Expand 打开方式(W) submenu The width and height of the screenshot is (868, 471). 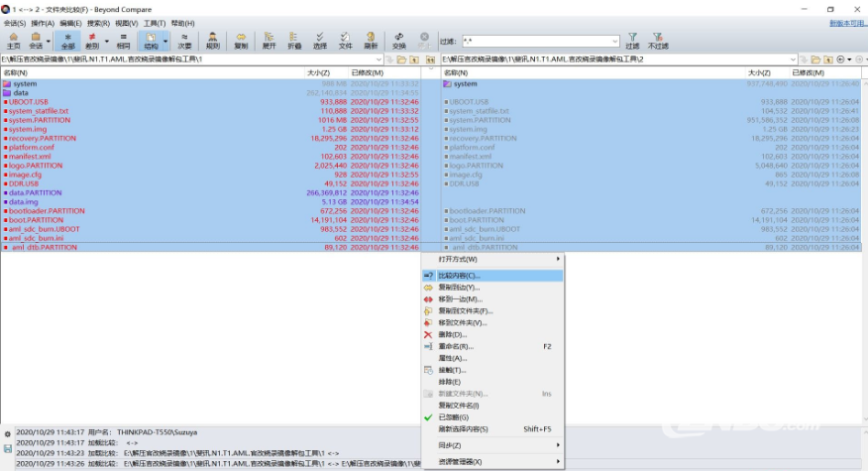(x=492, y=260)
